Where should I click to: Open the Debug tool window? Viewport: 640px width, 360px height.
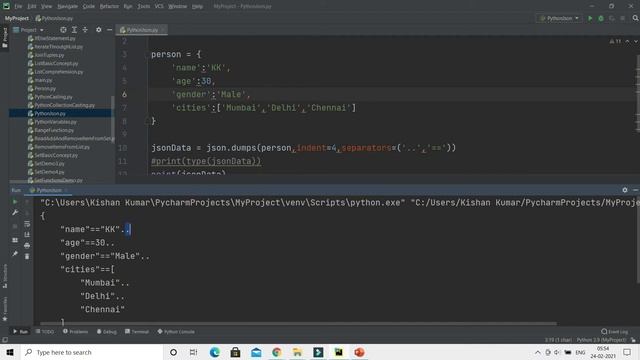click(107, 331)
